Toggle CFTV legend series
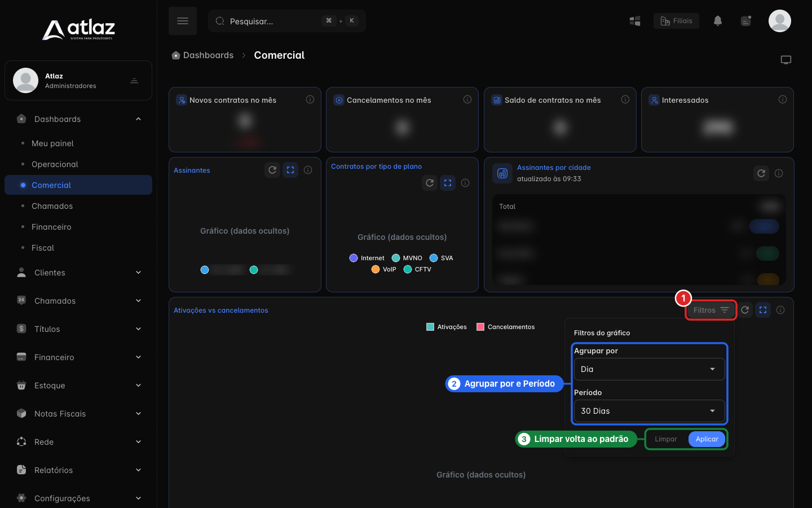 pos(417,269)
